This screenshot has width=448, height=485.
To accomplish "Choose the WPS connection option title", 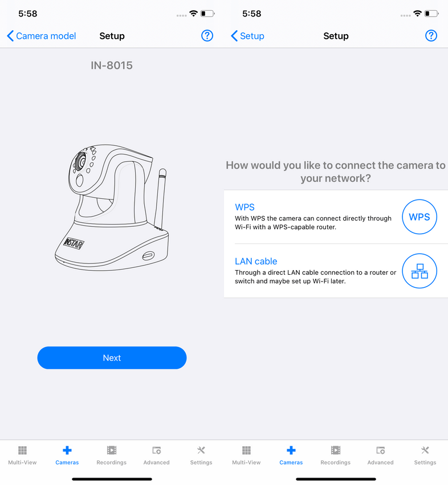I will (245, 207).
